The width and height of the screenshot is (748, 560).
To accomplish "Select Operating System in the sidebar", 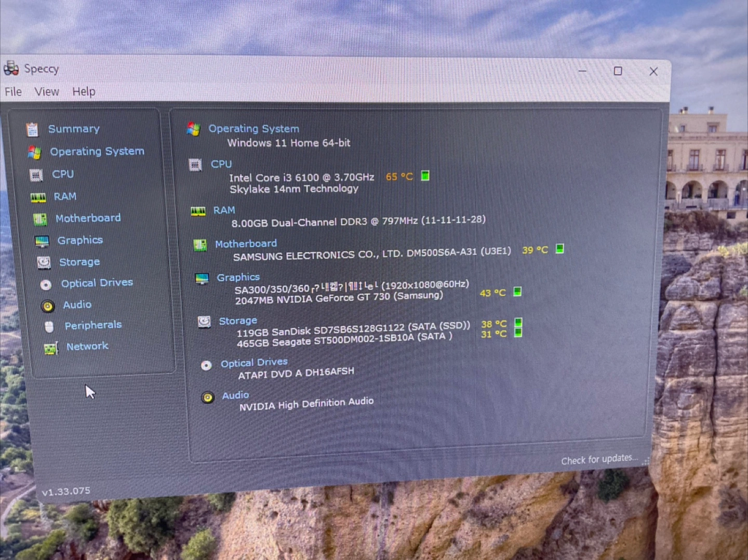I will (x=97, y=152).
